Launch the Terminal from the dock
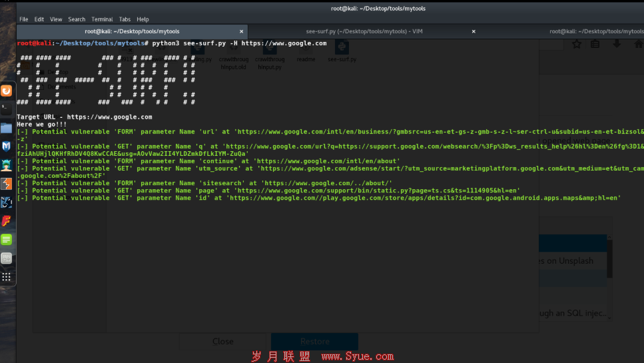Viewport: 644px width, 363px height. coord(6,109)
